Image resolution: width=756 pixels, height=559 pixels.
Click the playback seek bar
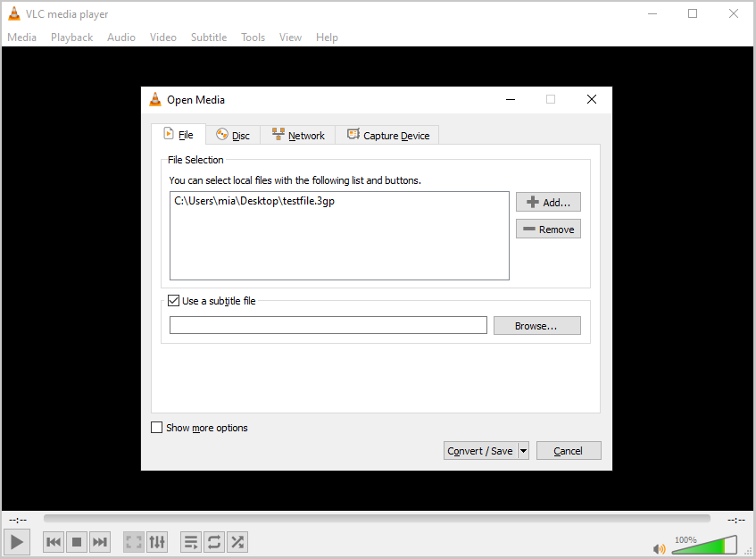click(377, 519)
